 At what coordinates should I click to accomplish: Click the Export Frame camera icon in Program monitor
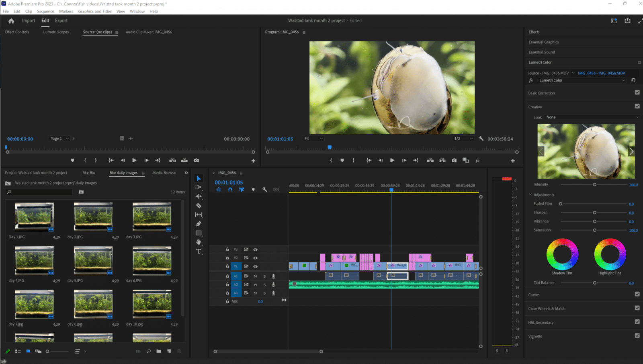[x=454, y=160]
